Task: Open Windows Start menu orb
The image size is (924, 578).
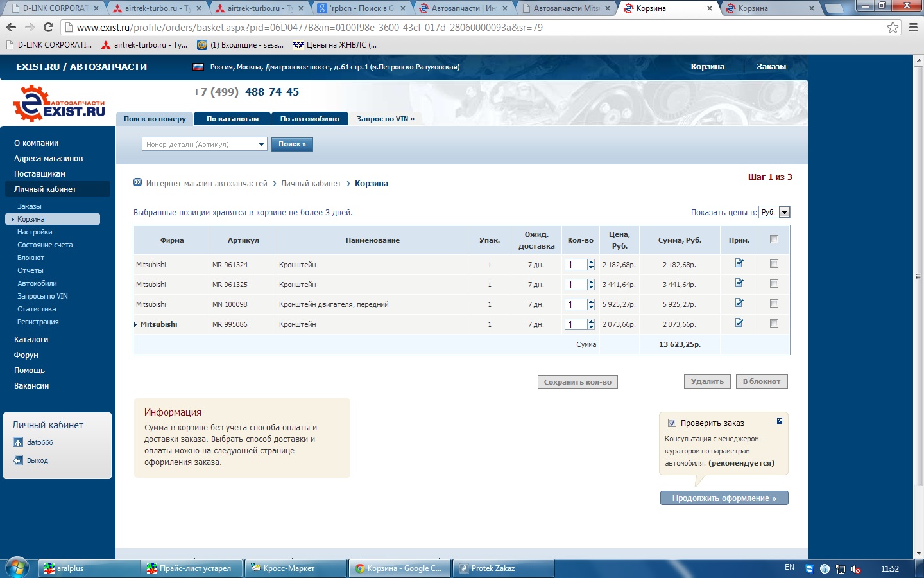Action: pos(17,568)
